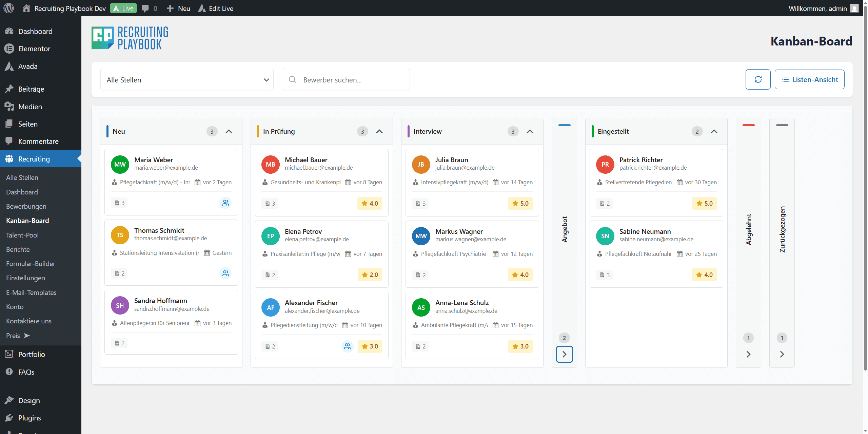Switch to Listen-Ansicht view
The image size is (868, 434).
[809, 79]
